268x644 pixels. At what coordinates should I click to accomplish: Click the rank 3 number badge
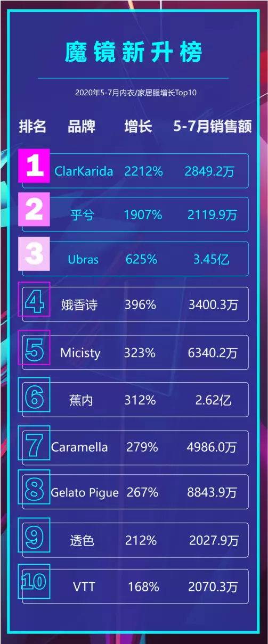pyautogui.click(x=34, y=253)
